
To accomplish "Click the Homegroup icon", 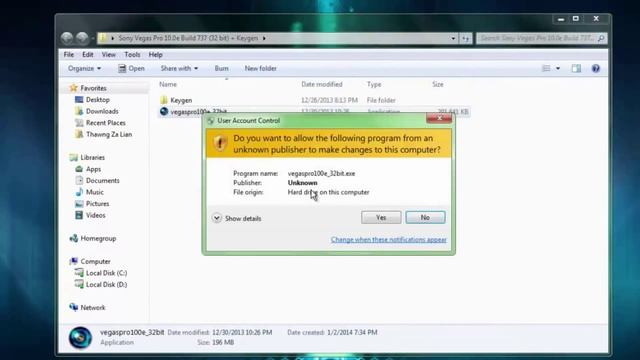I will point(73,238).
